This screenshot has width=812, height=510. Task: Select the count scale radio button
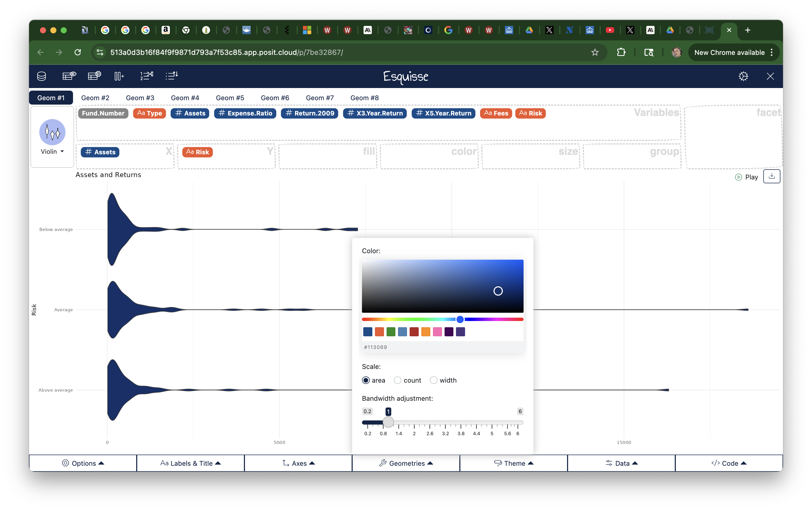[397, 380]
